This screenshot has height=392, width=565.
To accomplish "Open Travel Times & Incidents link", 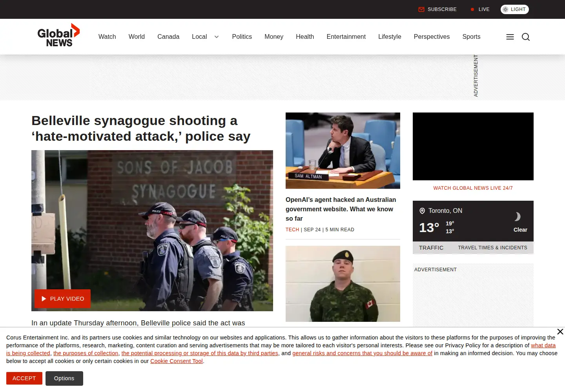I will tap(492, 248).
